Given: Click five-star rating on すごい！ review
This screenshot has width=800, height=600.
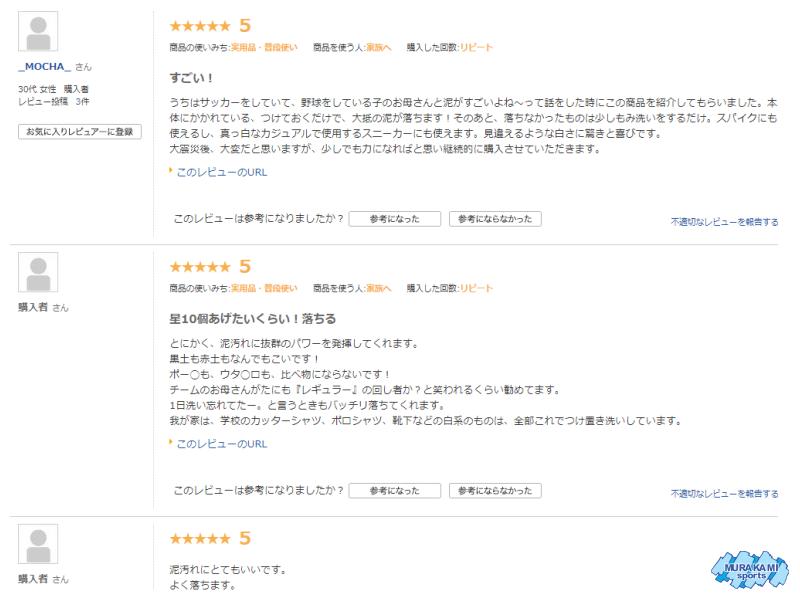Looking at the screenshot, I should 200,26.
